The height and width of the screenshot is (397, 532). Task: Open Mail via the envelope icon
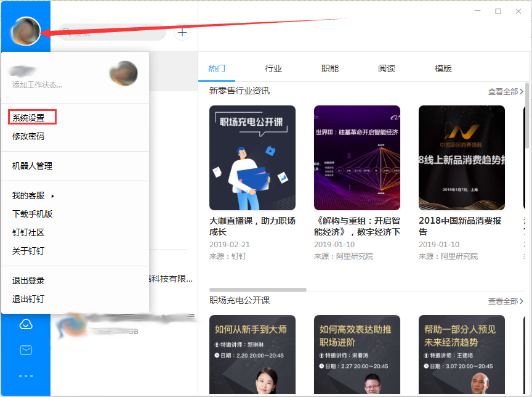[25, 350]
